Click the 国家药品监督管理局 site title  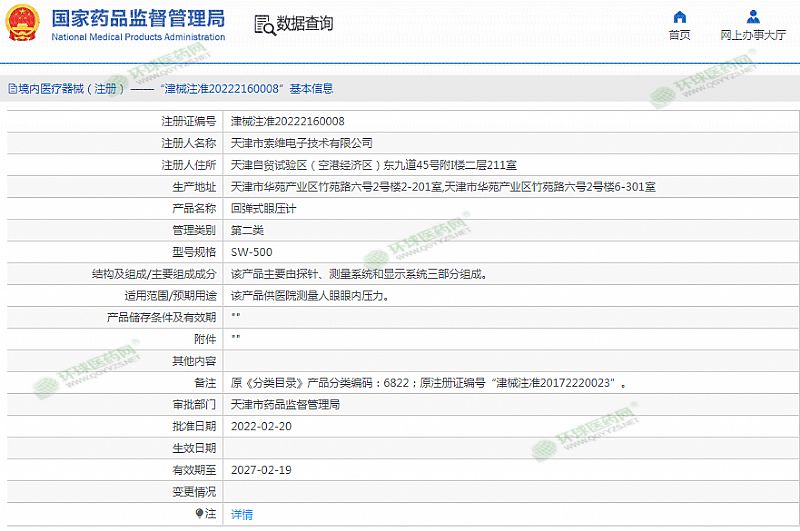[x=138, y=18]
